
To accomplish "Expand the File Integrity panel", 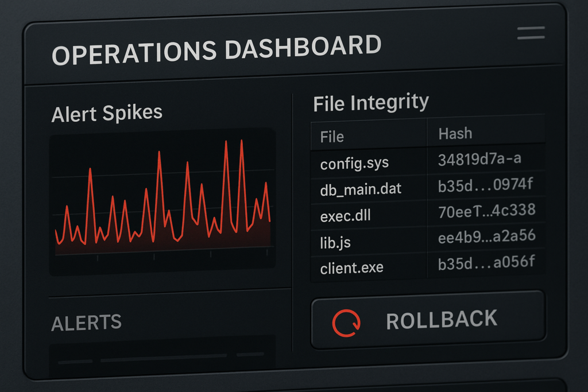I will click(x=370, y=102).
